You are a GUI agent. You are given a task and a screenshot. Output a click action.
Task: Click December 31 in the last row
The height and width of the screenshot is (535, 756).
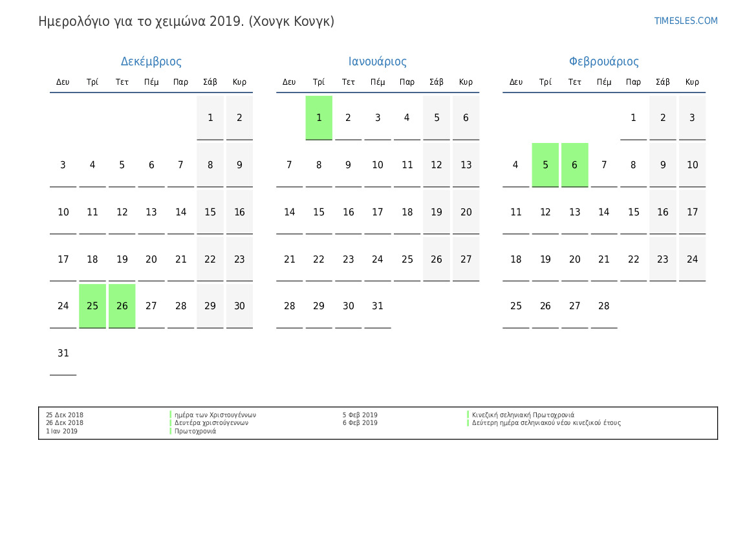point(63,353)
